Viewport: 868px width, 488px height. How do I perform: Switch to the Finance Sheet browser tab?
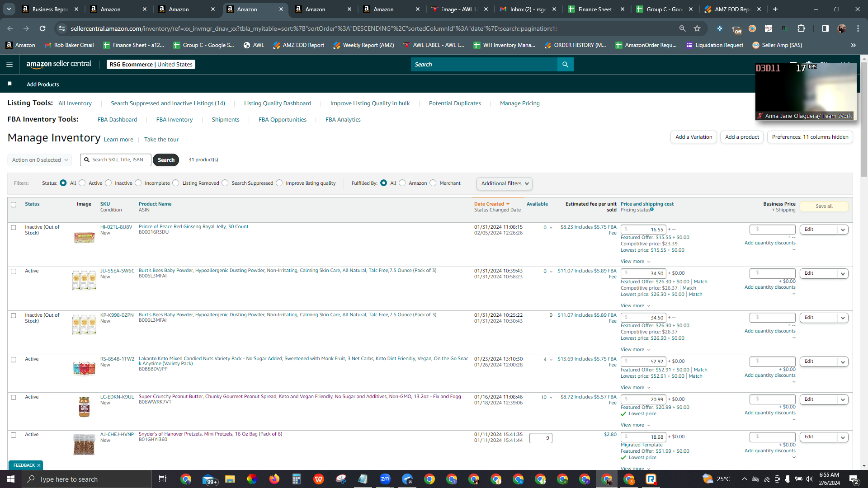coord(595,9)
